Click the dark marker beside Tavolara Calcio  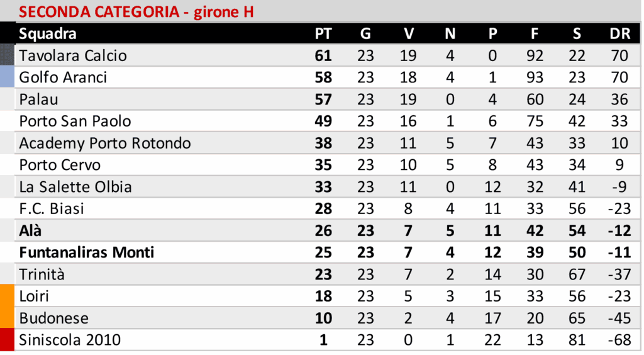point(7,55)
